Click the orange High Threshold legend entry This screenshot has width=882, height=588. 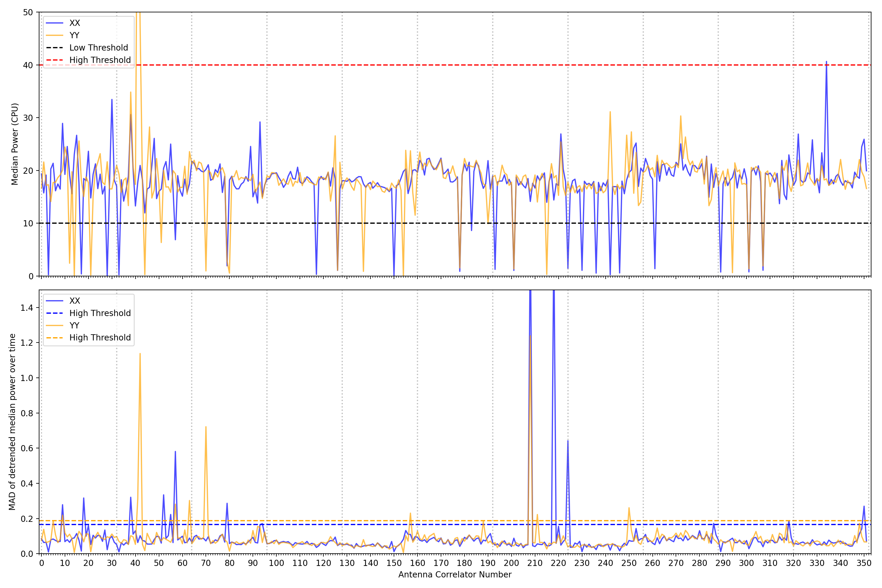click(x=100, y=338)
